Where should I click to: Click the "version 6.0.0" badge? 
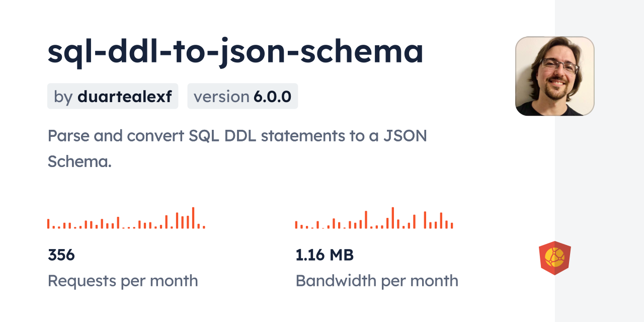(243, 97)
